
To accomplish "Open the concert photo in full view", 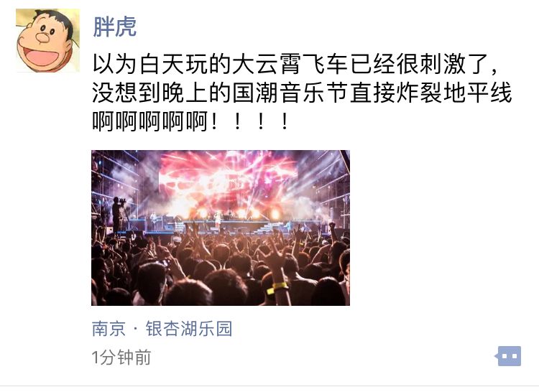I will coord(221,228).
